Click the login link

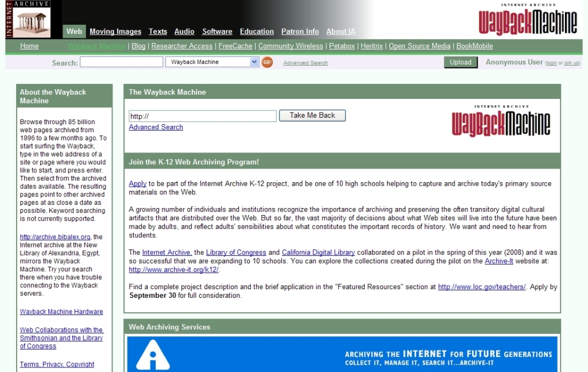click(551, 63)
